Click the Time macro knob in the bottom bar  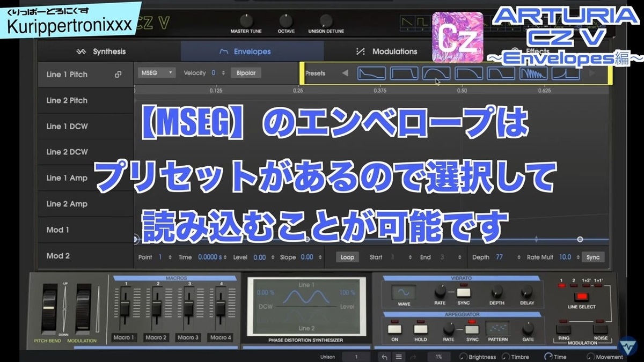coord(548,357)
